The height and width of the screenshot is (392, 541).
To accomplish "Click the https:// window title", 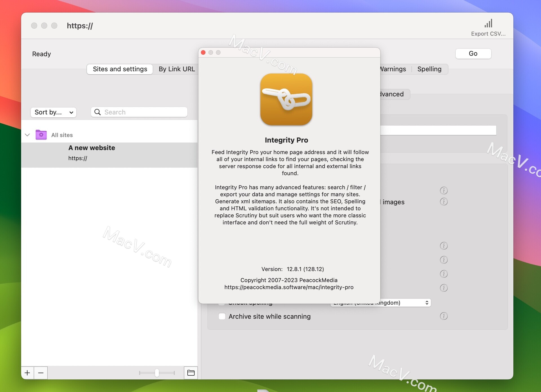I will point(80,26).
